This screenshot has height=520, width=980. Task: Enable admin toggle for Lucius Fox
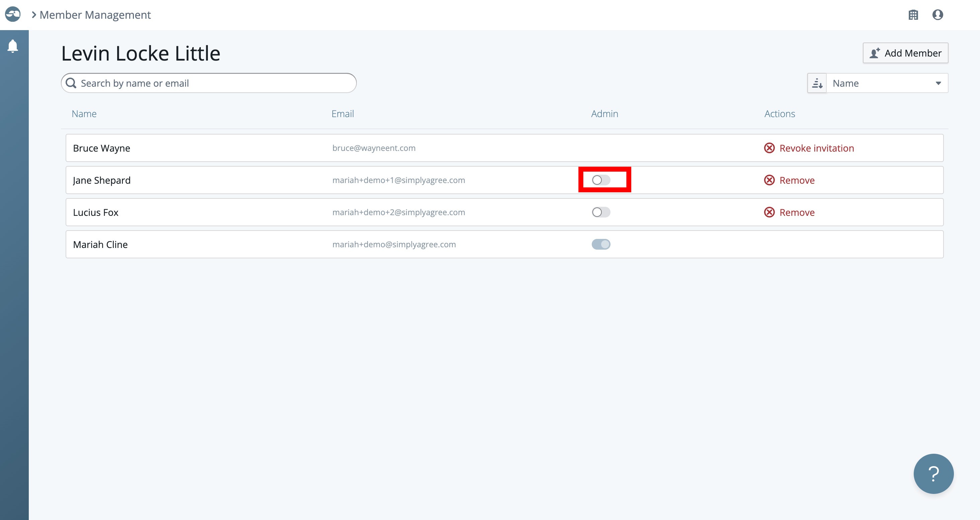pyautogui.click(x=601, y=212)
